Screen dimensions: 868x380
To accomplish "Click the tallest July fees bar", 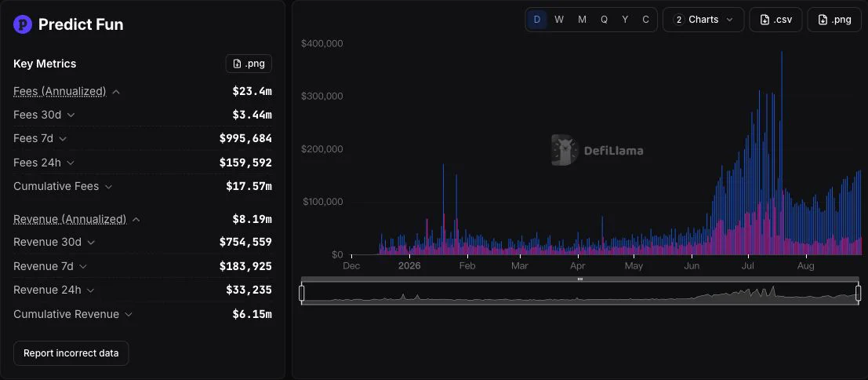I will [x=782, y=153].
